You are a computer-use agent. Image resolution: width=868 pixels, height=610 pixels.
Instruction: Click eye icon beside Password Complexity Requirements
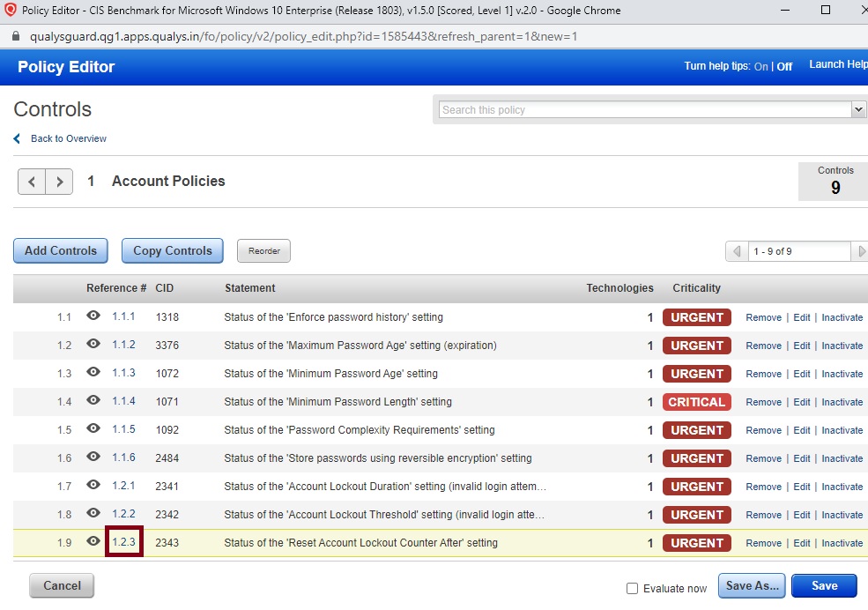pos(93,428)
